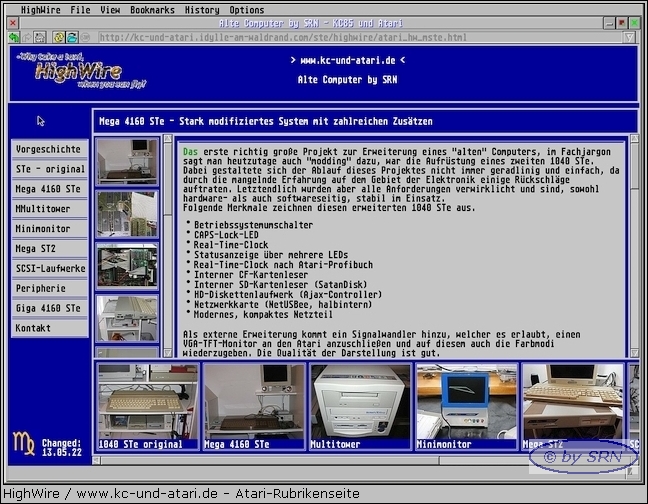The height and width of the screenshot is (504, 648).
Task: Click the 'Changed: 13.05.22' text
Action: click(x=62, y=447)
